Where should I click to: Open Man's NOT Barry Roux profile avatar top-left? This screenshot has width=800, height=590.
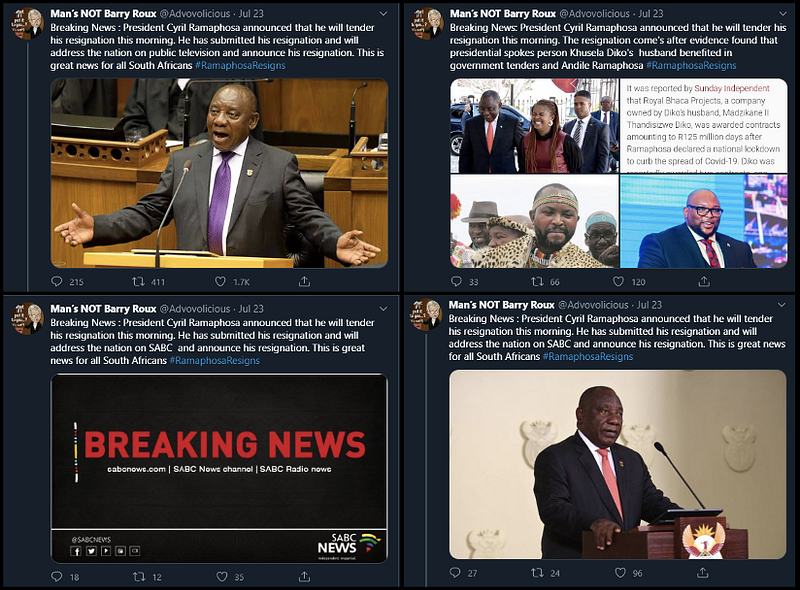point(28,23)
